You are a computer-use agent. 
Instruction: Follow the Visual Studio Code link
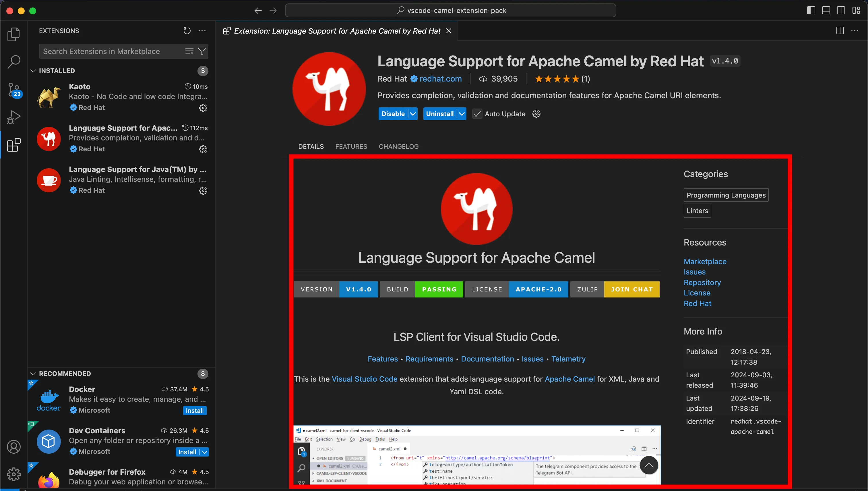pyautogui.click(x=364, y=379)
